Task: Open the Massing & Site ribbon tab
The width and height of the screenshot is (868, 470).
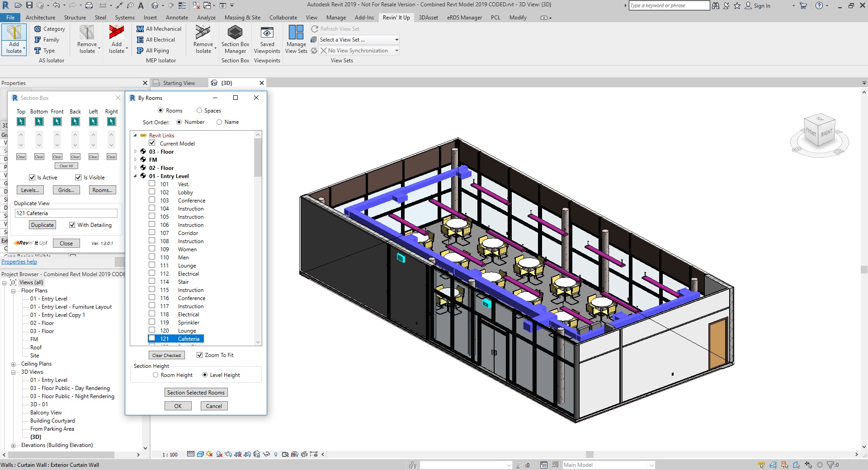Action: pos(242,18)
